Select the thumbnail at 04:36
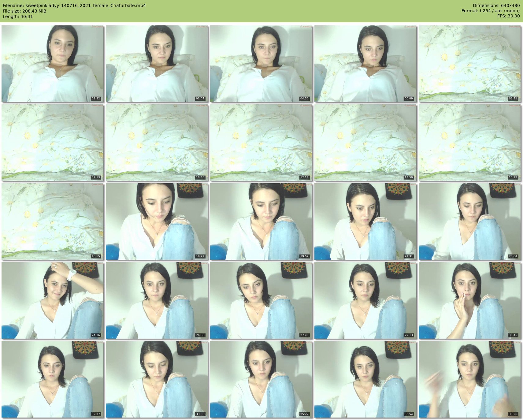This screenshot has height=420, width=523. pyautogui.click(x=261, y=64)
